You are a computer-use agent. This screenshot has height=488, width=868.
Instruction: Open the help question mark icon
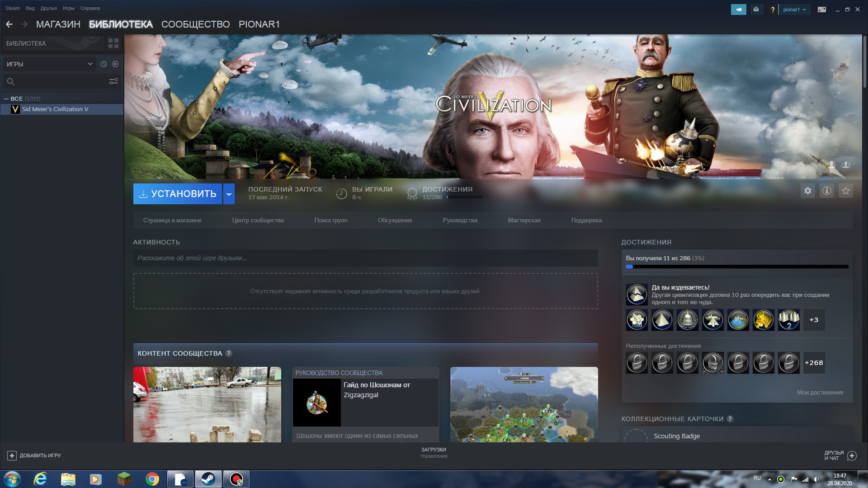point(773,9)
